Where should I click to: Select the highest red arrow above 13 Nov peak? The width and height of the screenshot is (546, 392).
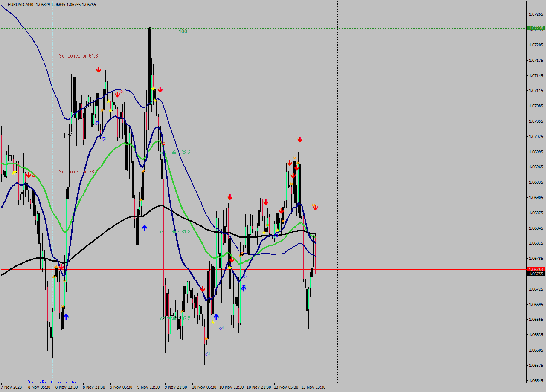(x=300, y=139)
